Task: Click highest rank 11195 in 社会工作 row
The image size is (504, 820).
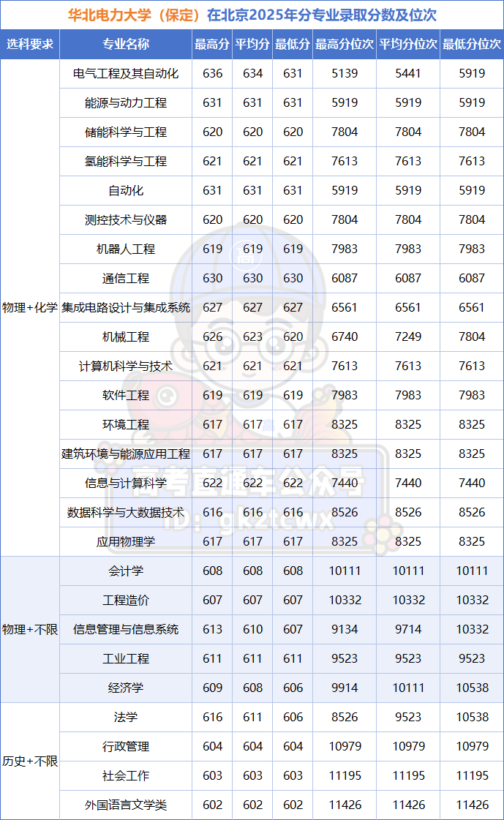Action: point(345,777)
